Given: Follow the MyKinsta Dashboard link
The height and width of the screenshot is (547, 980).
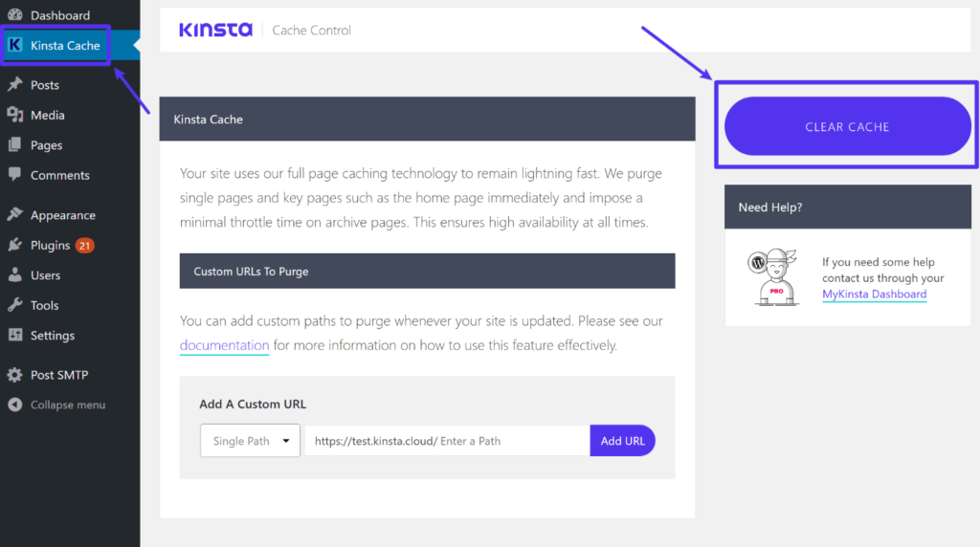Looking at the screenshot, I should click(x=874, y=295).
